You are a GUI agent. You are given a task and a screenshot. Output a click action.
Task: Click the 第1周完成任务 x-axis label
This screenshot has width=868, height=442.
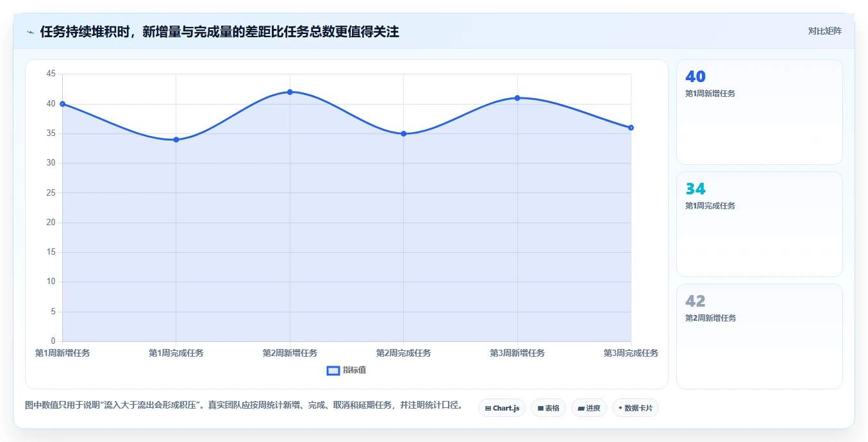[x=176, y=353]
